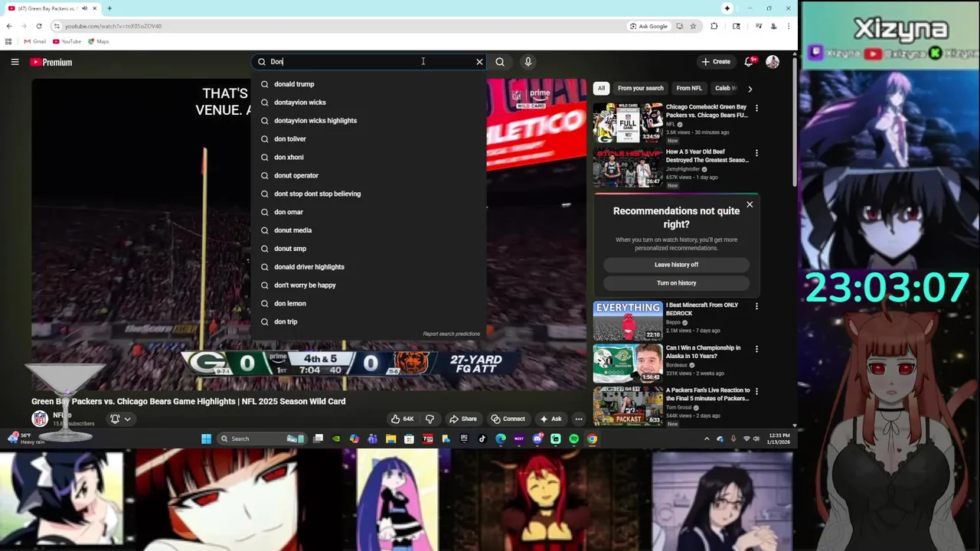Open Spotify from the taskbar

pyautogui.click(x=573, y=439)
